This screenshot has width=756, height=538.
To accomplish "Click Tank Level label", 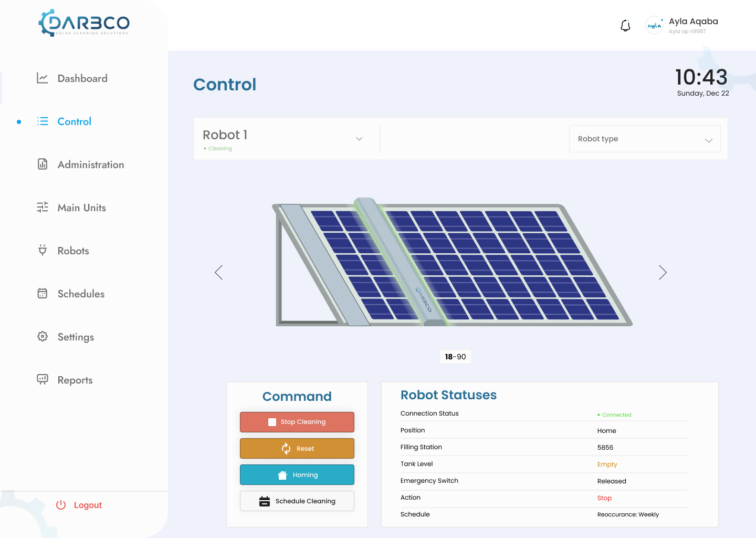I will [x=417, y=464].
